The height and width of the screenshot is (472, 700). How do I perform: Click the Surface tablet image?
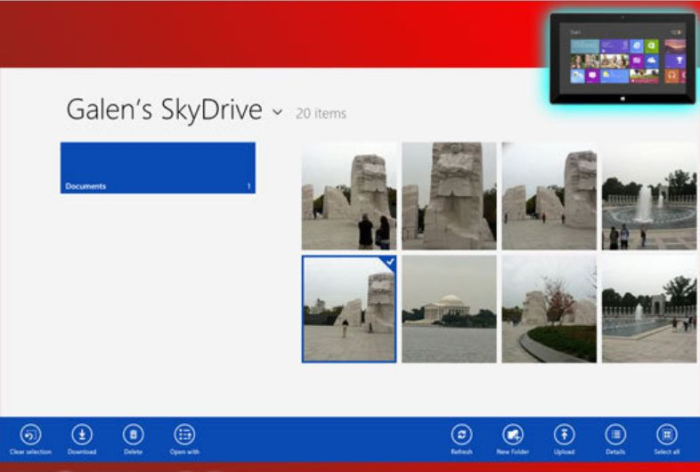[622, 58]
